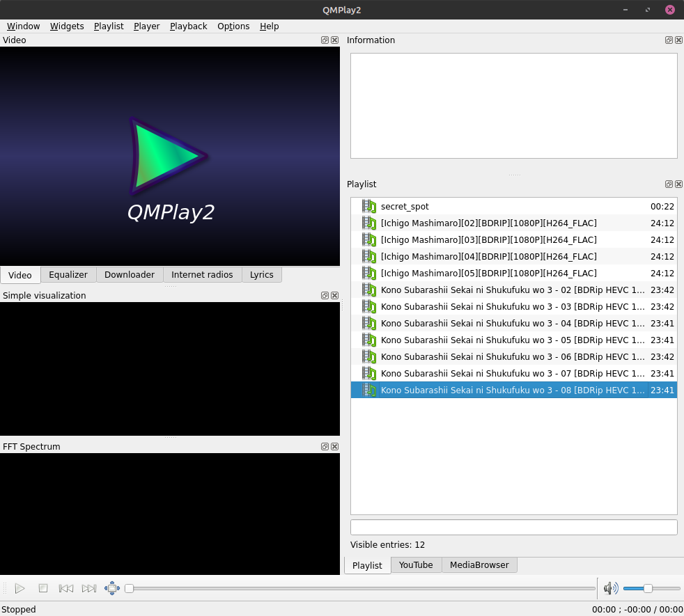Select Kono Subarashii 3 - 07 entry
The image size is (684, 616).
click(x=513, y=374)
